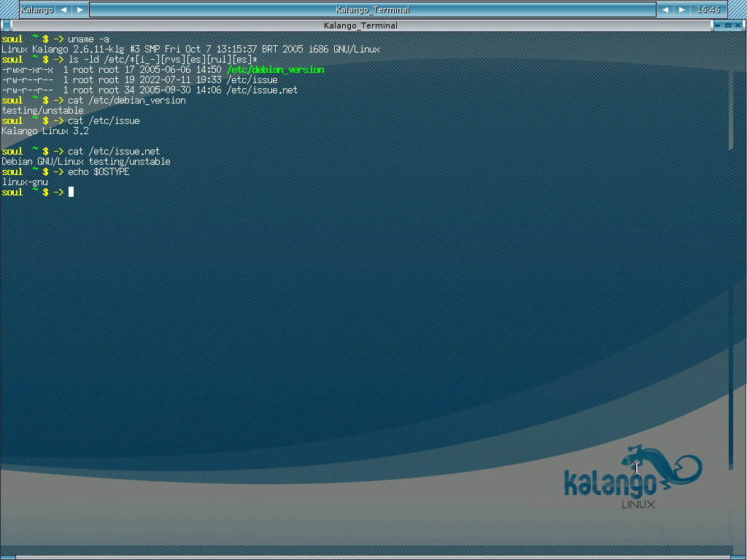
Task: Click the 16:46 clock in the toolbar
Action: (708, 9)
